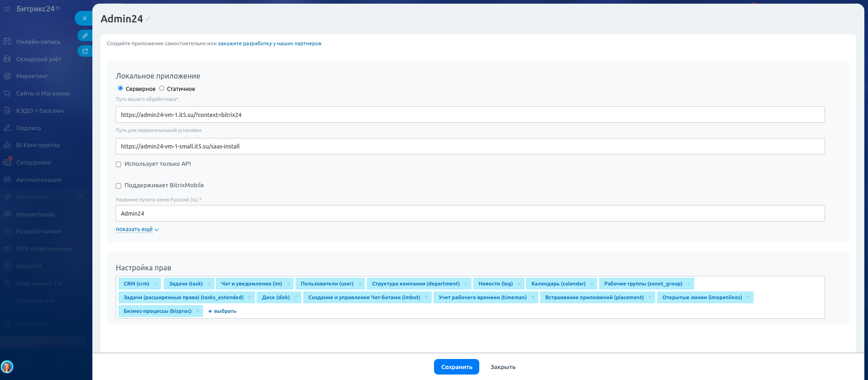Click the Сотрудники icon with notification badge
Image resolution: width=868 pixels, height=380 pixels.
[x=7, y=162]
